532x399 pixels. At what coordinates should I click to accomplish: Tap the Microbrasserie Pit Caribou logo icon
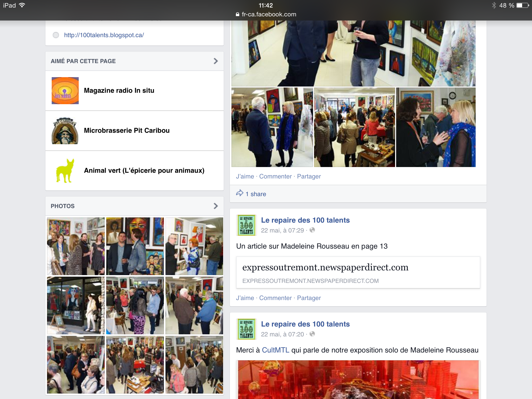pos(65,131)
